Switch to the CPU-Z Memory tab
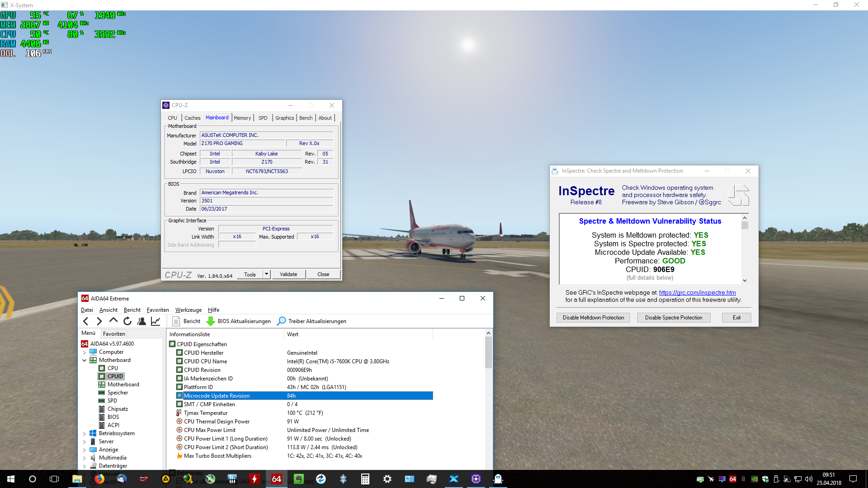The image size is (868, 488). [242, 118]
